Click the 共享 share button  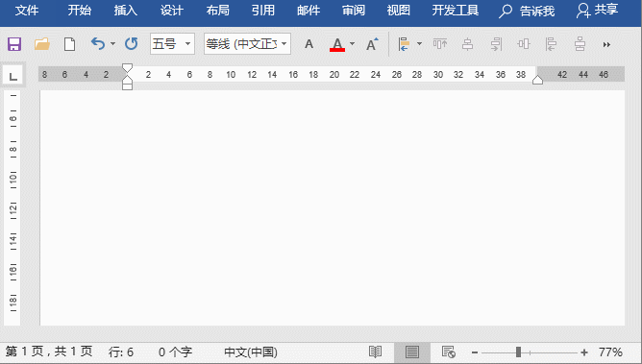(x=597, y=11)
